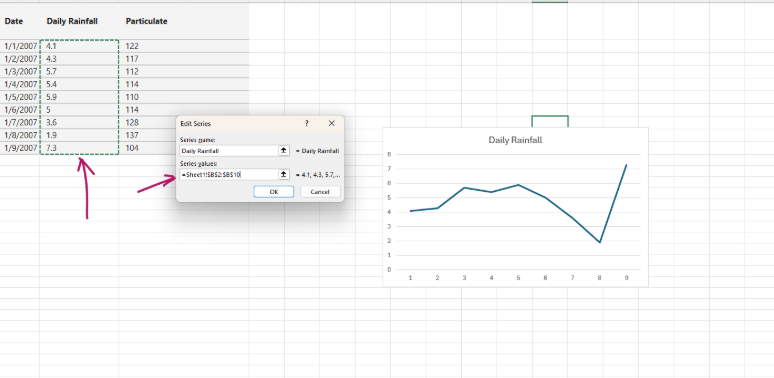Select the cell with date 1/7/2007
Screen dimensions: 774x378
(x=20, y=122)
